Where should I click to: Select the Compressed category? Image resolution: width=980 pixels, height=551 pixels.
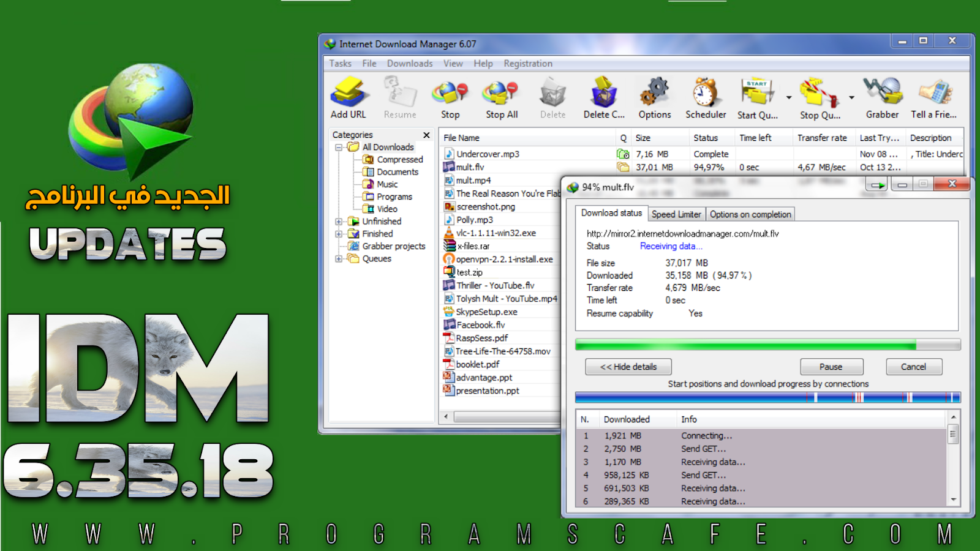point(393,159)
